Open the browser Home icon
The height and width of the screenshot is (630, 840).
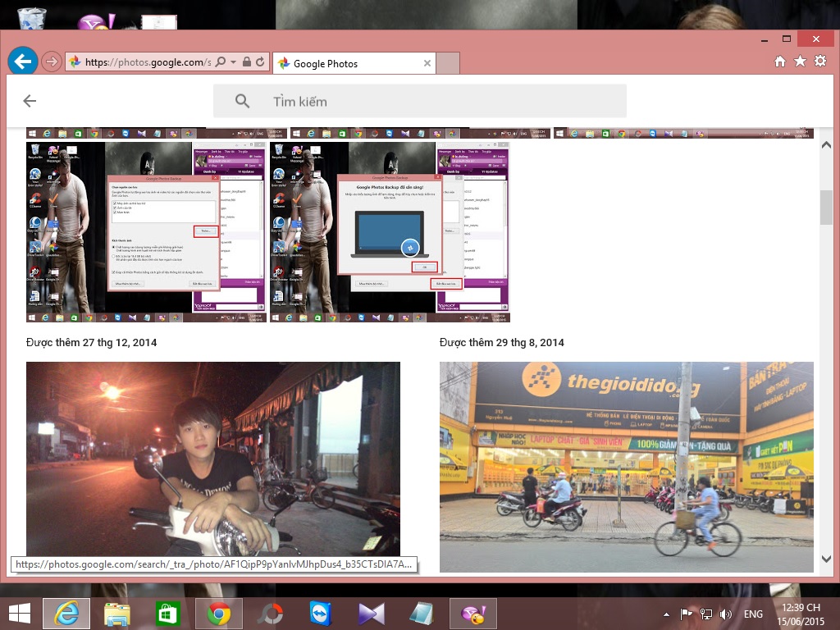(780, 62)
